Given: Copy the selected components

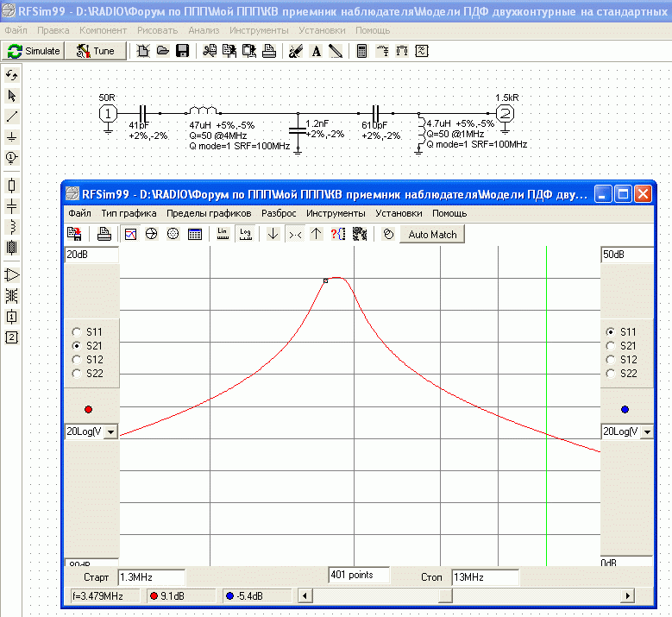Looking at the screenshot, I should [229, 51].
